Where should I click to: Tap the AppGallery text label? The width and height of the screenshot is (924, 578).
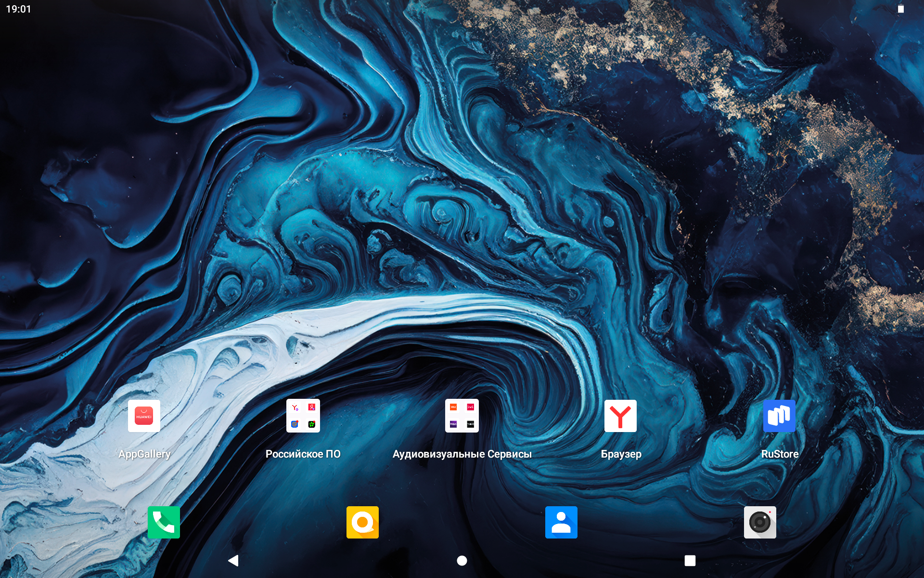coord(144,454)
